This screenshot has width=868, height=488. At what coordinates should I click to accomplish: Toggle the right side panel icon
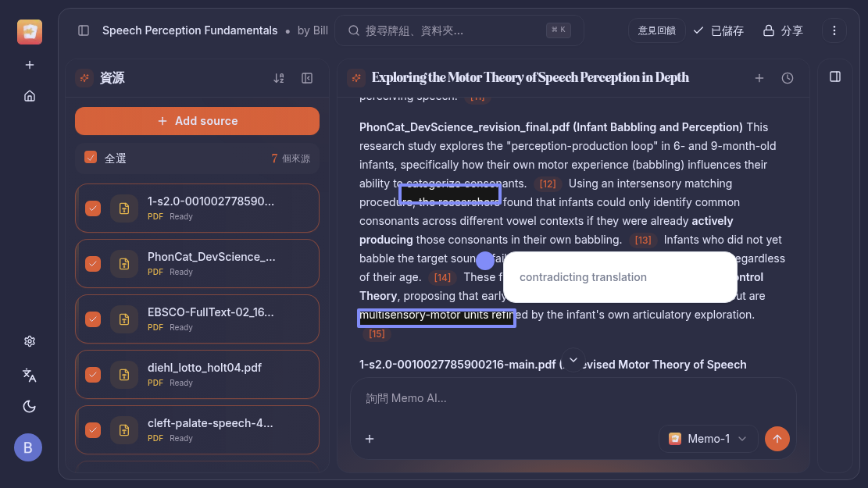tap(835, 77)
